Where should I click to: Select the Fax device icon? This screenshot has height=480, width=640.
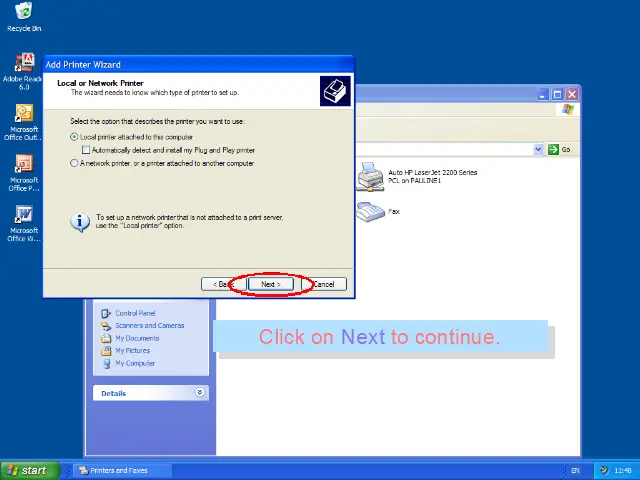pyautogui.click(x=370, y=211)
